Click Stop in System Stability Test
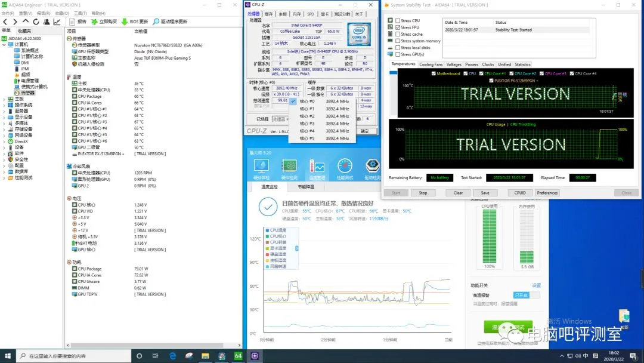This screenshot has height=363, width=644. tap(423, 193)
